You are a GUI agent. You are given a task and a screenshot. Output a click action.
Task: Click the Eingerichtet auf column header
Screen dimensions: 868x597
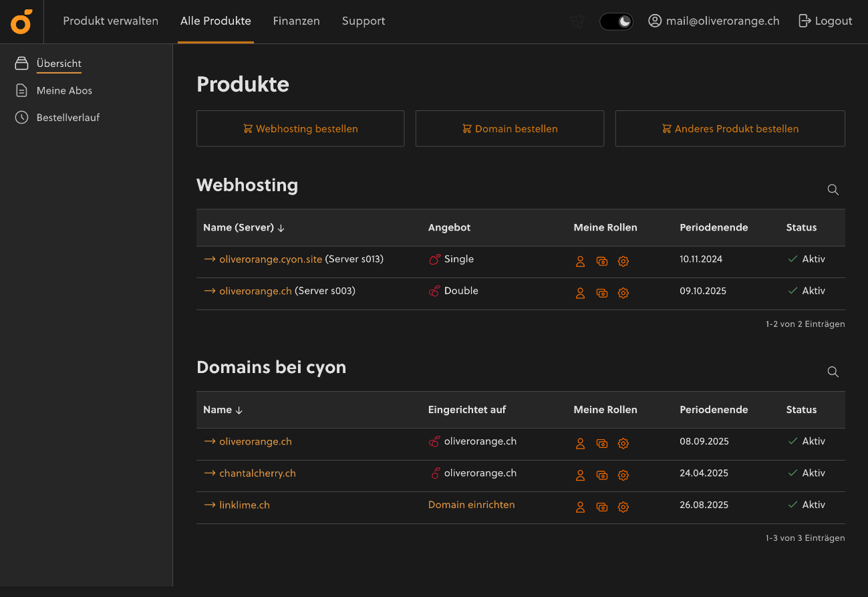467,409
